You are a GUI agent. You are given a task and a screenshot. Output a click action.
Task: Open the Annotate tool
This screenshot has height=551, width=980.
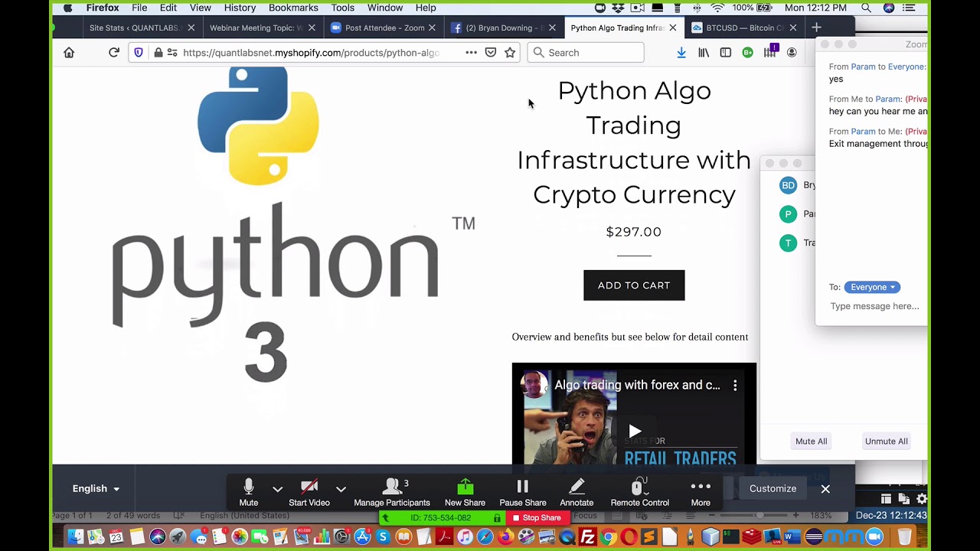click(577, 493)
